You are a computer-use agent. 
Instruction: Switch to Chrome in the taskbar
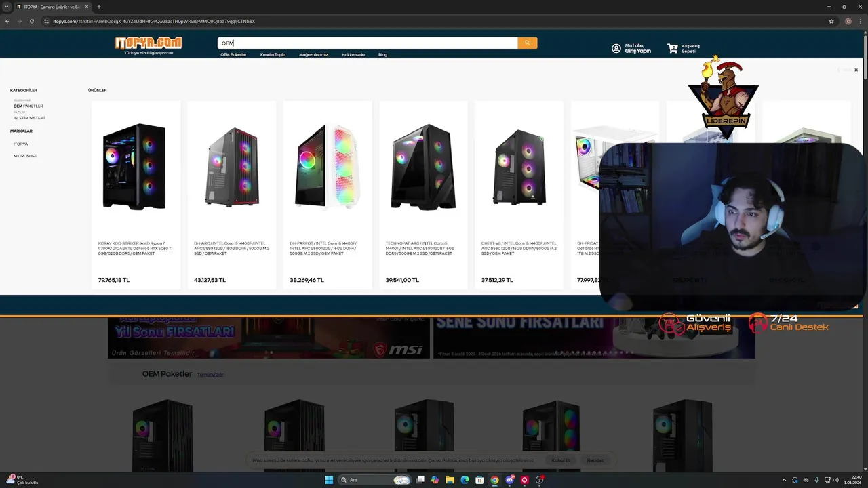point(494,480)
